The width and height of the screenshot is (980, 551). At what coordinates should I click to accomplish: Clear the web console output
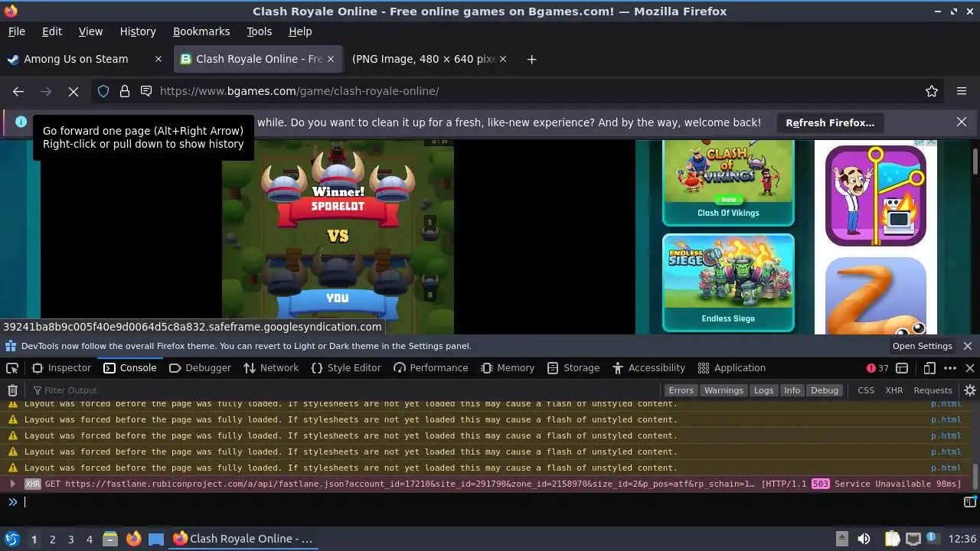[12, 390]
